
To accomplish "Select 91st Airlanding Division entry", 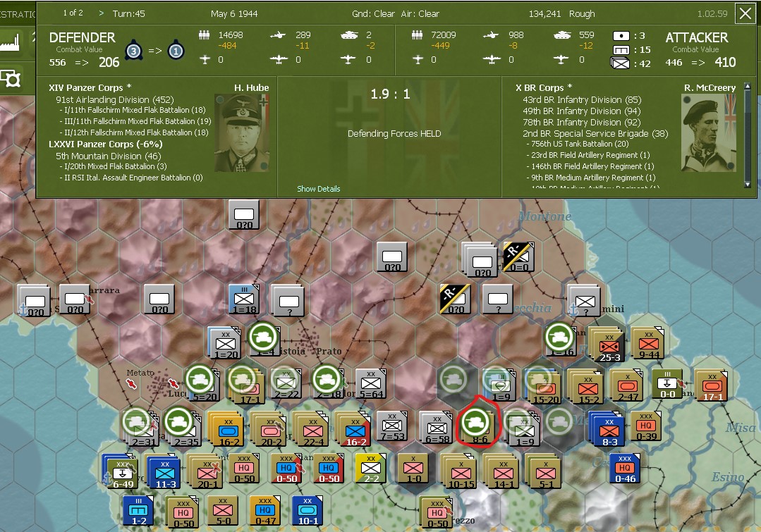I will click(x=114, y=99).
